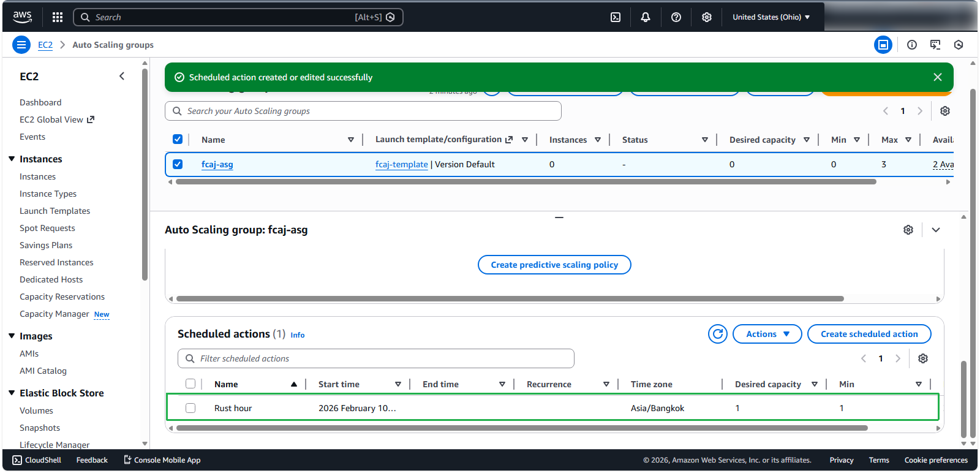Open fcaj-asg detail panel settings gear
This screenshot has height=473, width=980.
pos(908,230)
